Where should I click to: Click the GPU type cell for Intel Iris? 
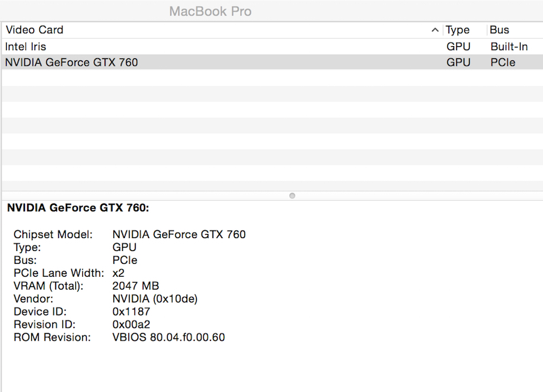pyautogui.click(x=458, y=46)
